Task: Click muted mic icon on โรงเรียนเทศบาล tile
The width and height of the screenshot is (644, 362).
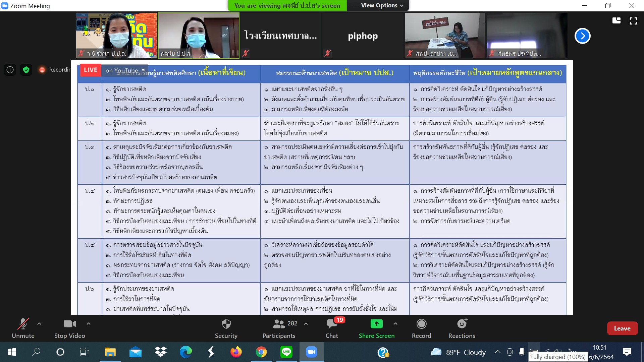Action: pos(246,53)
